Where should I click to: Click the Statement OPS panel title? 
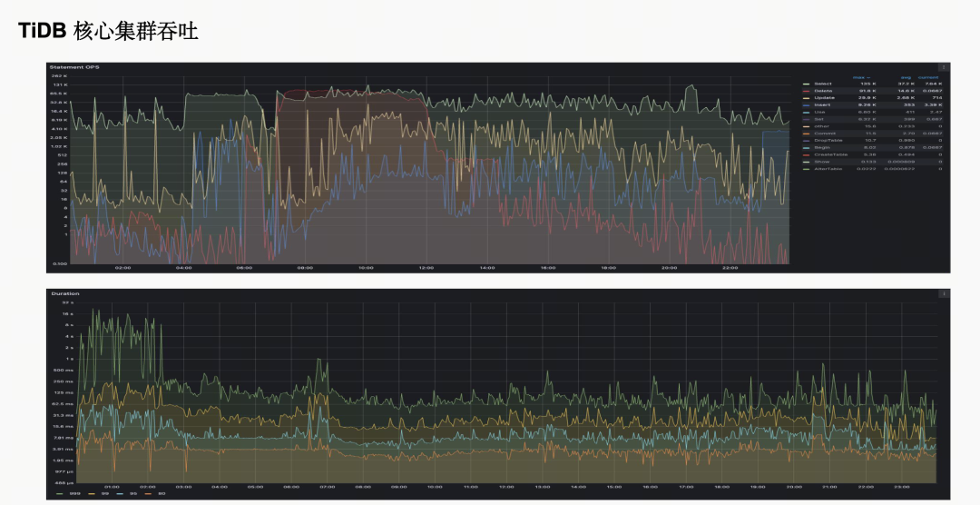74,67
